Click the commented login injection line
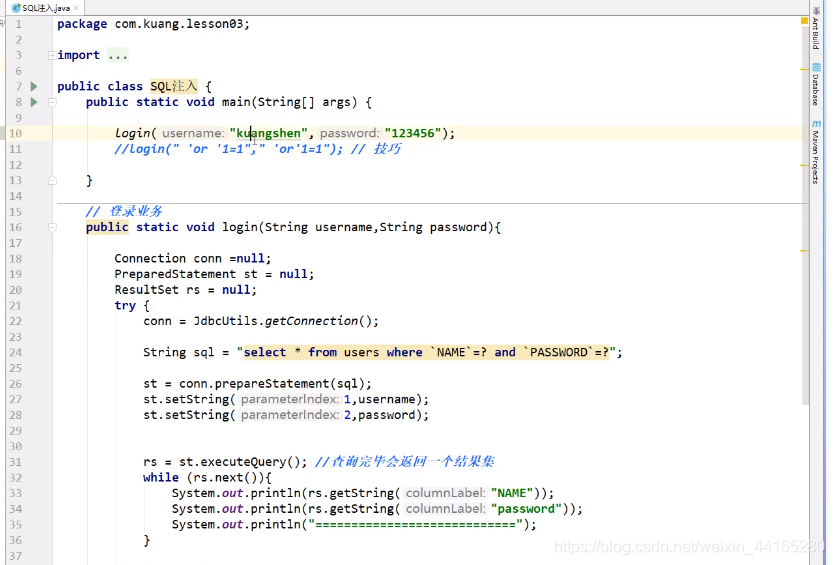Image resolution: width=835 pixels, height=565 pixels. (258, 149)
